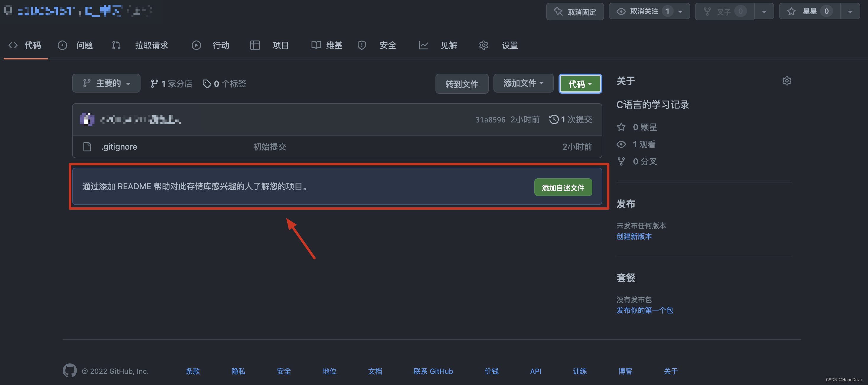The image size is (868, 385).
Task: Open 创建新版本 link
Action: pos(634,237)
